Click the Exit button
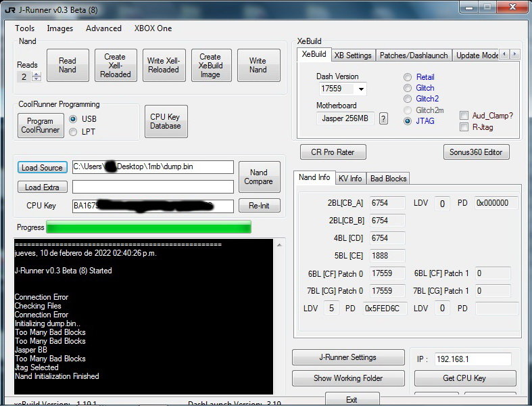The image size is (532, 406). [x=352, y=399]
